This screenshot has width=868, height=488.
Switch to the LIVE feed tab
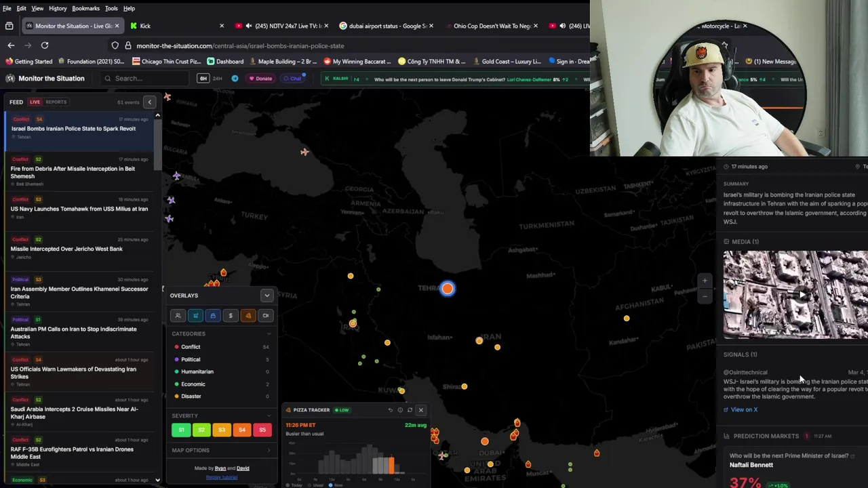[x=35, y=102]
